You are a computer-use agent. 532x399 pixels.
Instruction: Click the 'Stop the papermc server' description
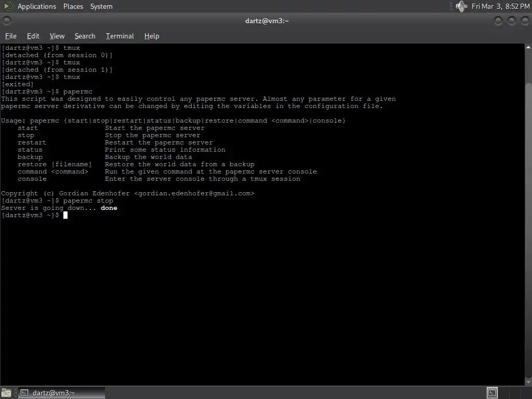click(x=153, y=135)
